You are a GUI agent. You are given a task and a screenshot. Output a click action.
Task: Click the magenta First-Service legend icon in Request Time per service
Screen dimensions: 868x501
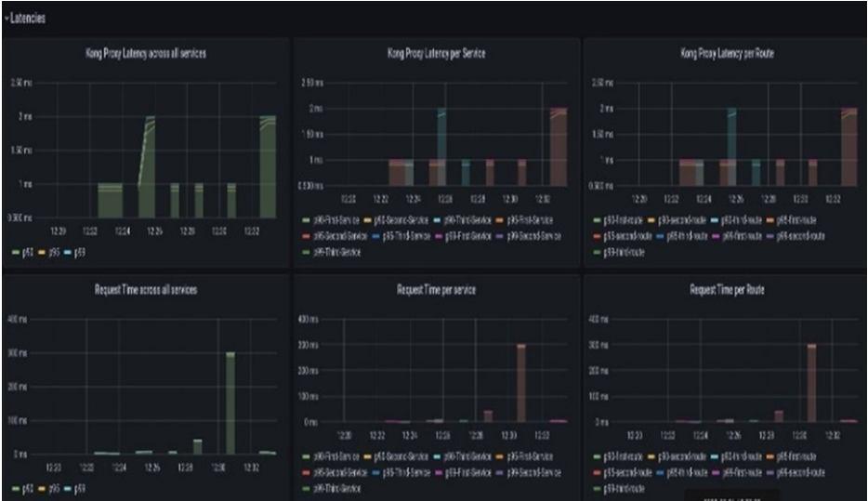440,473
